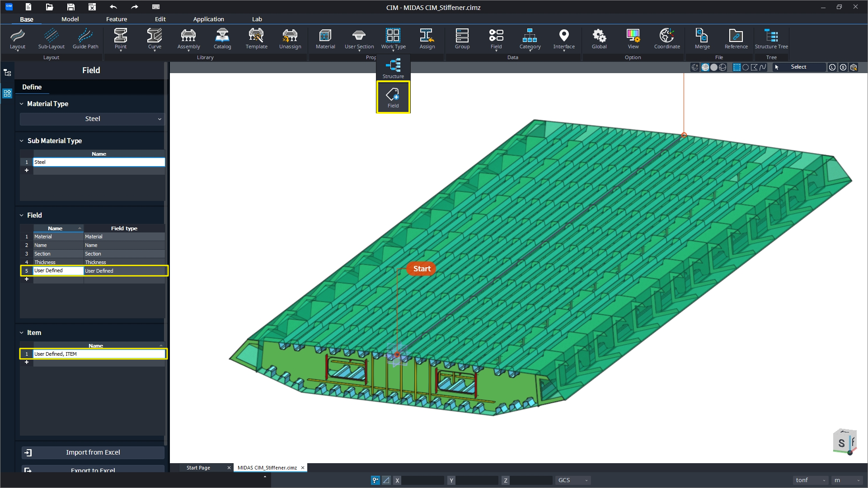Click the Guide Path tool
The width and height of the screenshot is (868, 488).
85,39
